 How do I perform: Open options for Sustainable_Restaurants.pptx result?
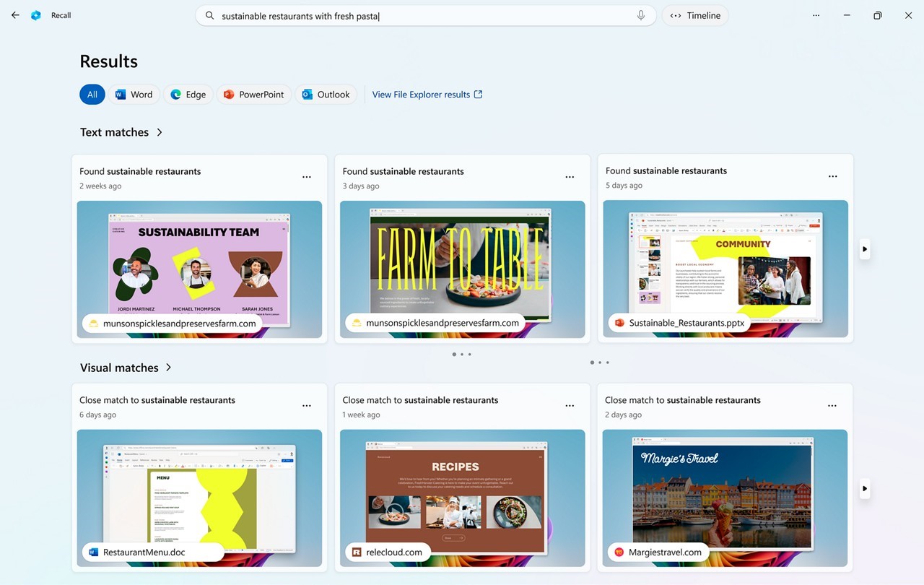tap(832, 176)
